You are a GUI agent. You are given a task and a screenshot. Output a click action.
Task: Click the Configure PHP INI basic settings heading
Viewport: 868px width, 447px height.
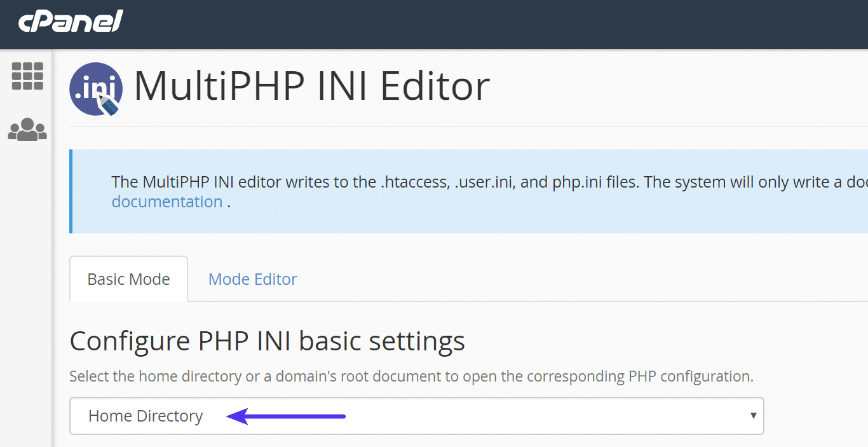[x=268, y=341]
